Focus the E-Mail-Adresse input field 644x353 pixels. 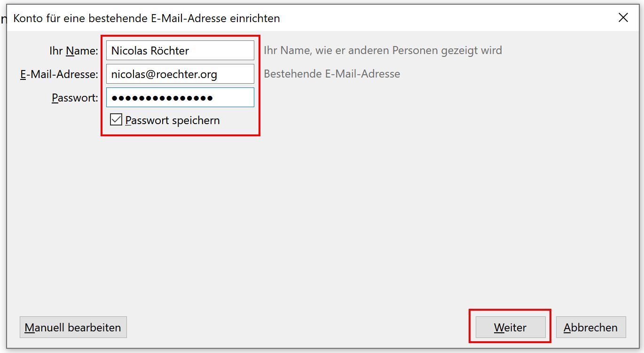(180, 74)
